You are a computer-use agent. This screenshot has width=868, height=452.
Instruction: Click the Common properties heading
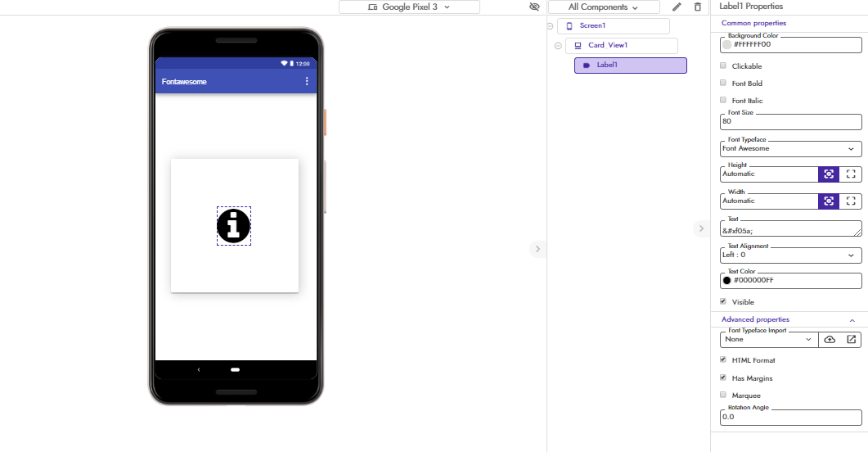753,23
